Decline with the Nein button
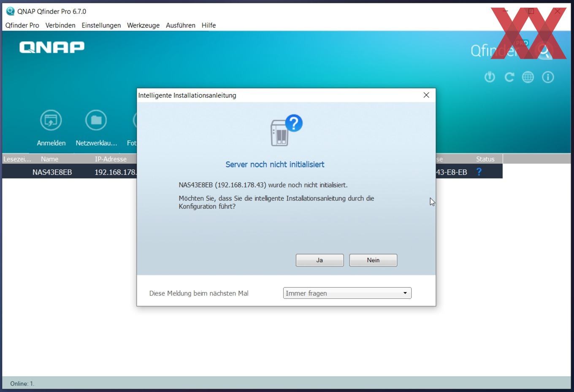The width and height of the screenshot is (574, 392). pyautogui.click(x=373, y=260)
